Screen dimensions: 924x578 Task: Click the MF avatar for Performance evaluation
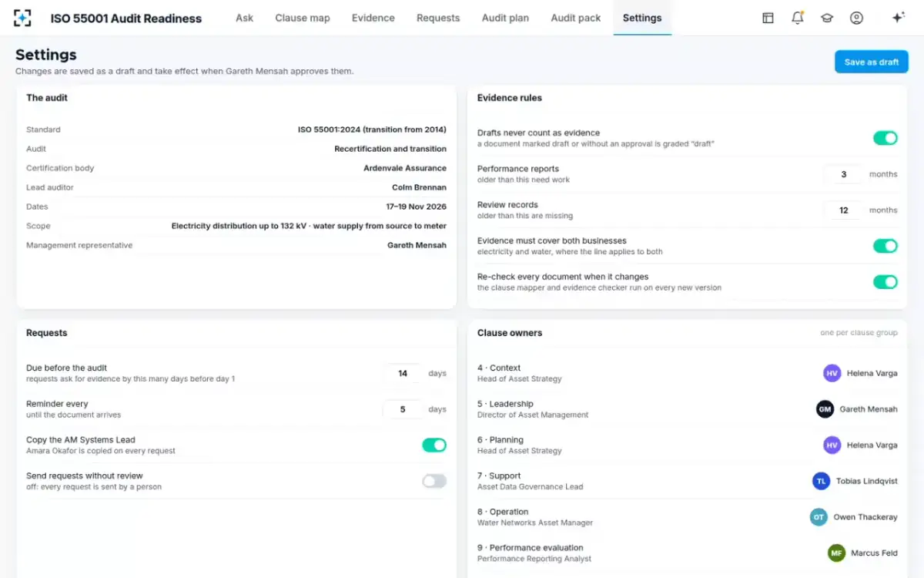pyautogui.click(x=836, y=553)
